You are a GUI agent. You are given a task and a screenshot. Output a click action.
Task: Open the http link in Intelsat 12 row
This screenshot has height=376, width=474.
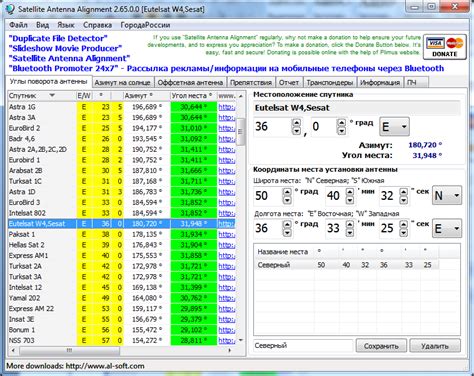[x=227, y=287]
